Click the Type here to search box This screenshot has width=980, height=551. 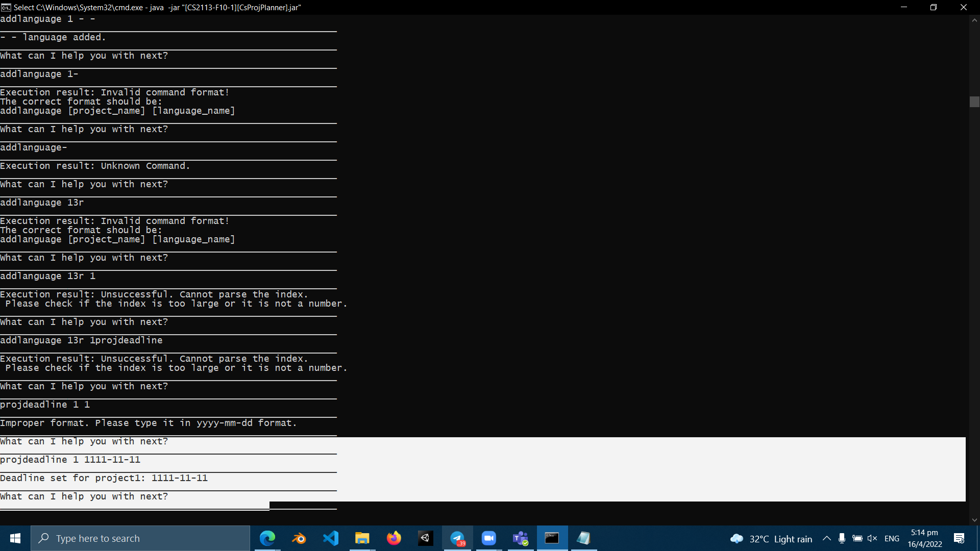coord(140,538)
